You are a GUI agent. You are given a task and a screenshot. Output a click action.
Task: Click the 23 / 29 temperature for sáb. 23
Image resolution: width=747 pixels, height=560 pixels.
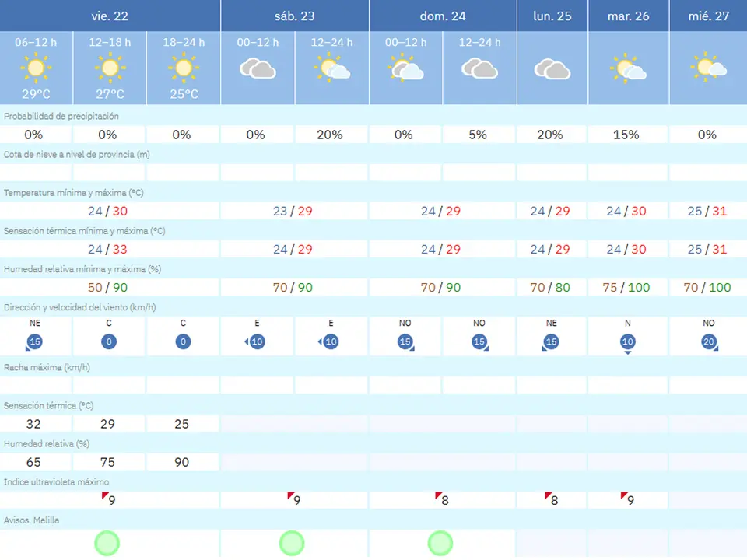pyautogui.click(x=293, y=211)
